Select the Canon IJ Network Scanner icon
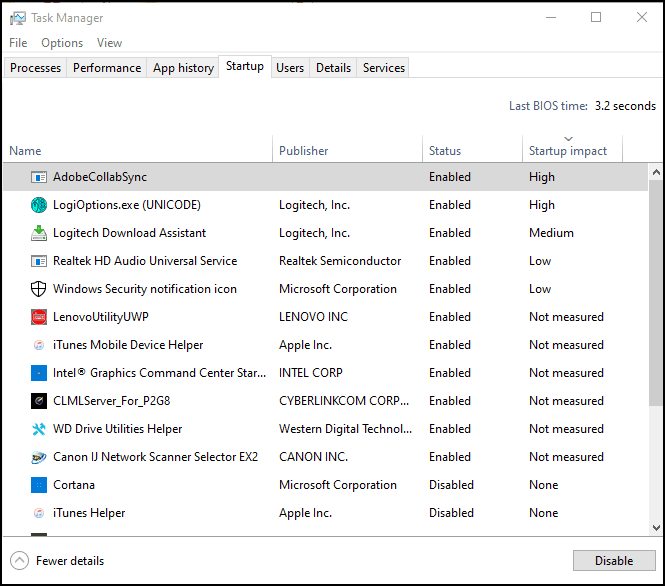 (x=39, y=457)
